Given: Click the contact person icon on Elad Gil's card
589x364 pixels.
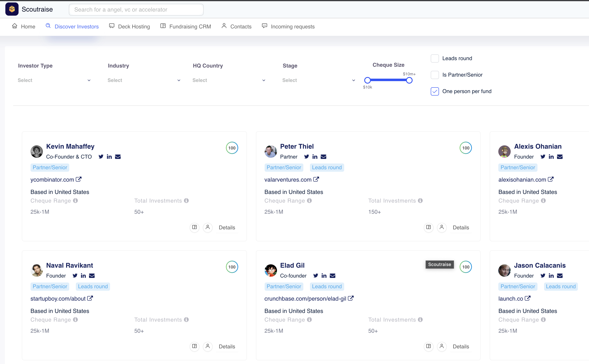Looking at the screenshot, I should point(441,346).
